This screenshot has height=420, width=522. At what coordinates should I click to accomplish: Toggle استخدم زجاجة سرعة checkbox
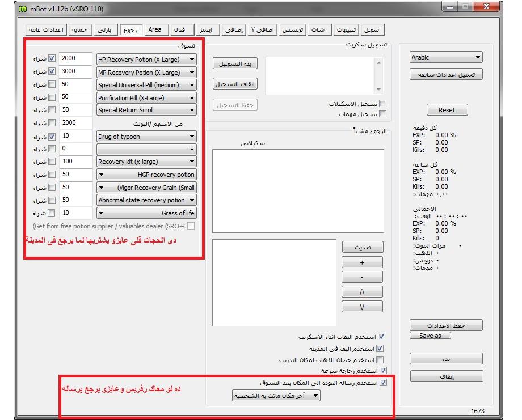click(x=383, y=371)
